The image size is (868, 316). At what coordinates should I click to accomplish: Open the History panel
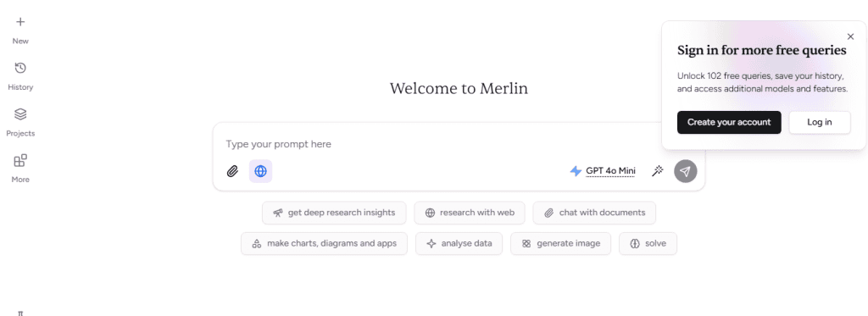coord(20,76)
